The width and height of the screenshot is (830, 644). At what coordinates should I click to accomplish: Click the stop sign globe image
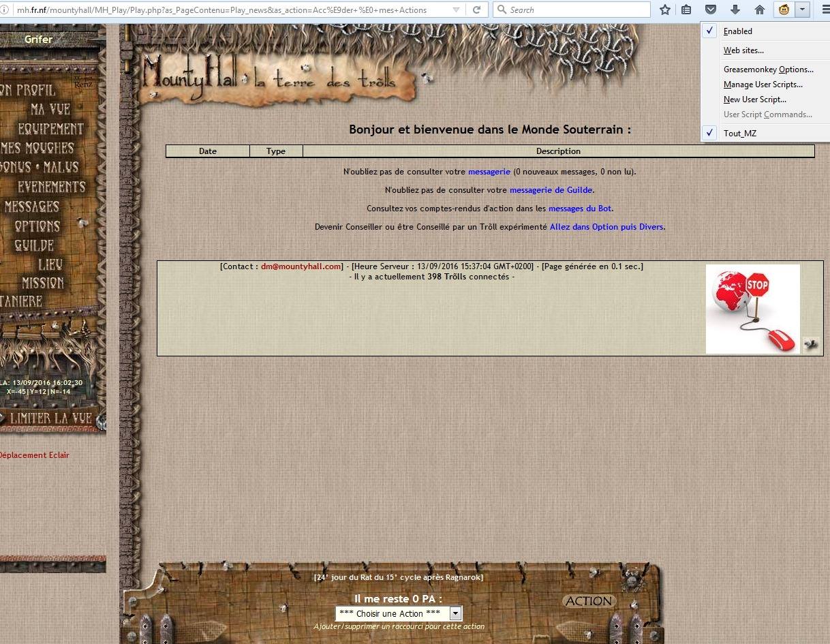coord(752,309)
